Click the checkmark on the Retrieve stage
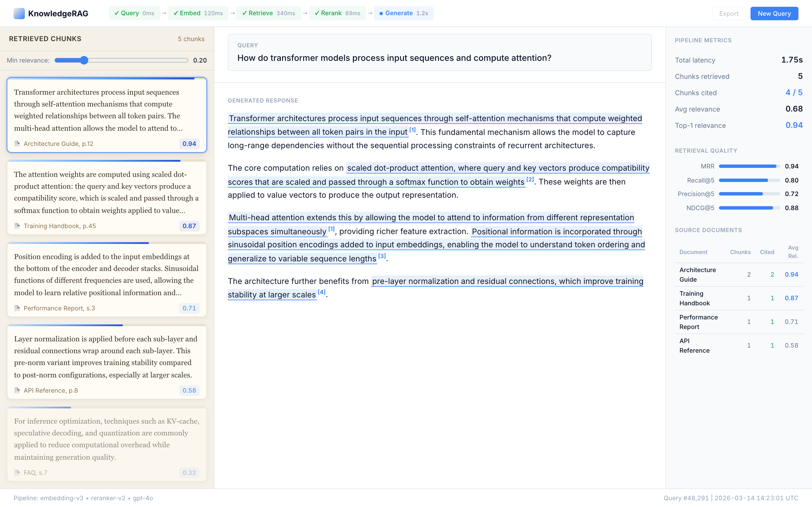The image size is (812, 507). (245, 13)
